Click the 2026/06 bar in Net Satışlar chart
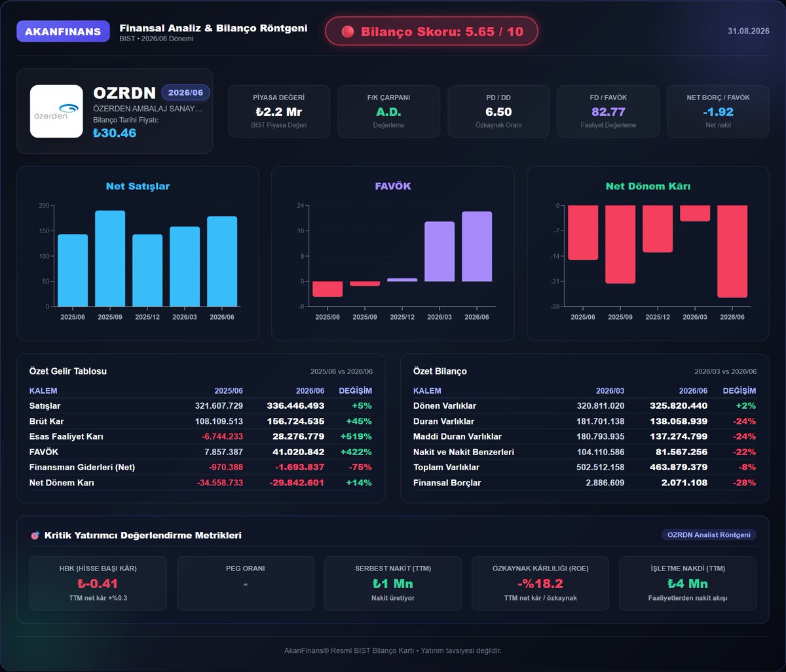 tap(222, 261)
